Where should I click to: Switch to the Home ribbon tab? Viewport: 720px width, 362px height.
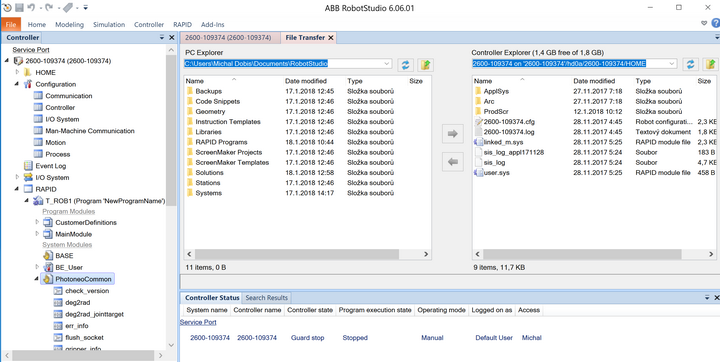pos(37,24)
